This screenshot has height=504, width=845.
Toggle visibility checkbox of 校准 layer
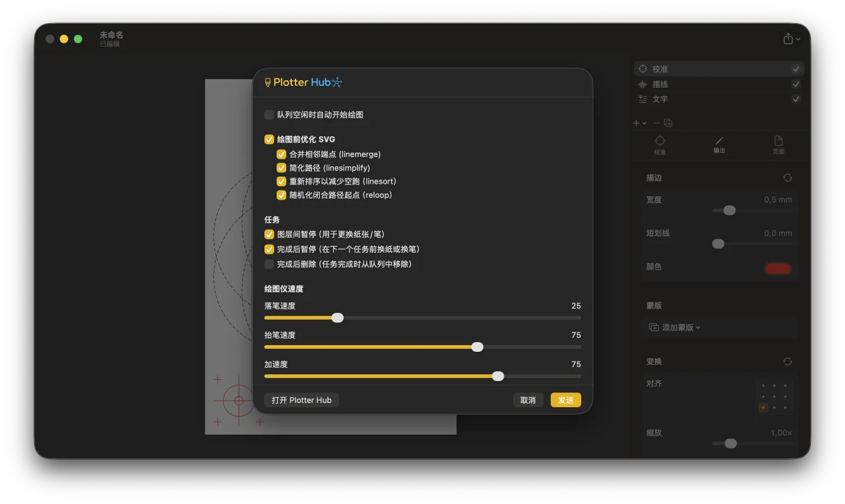[796, 69]
